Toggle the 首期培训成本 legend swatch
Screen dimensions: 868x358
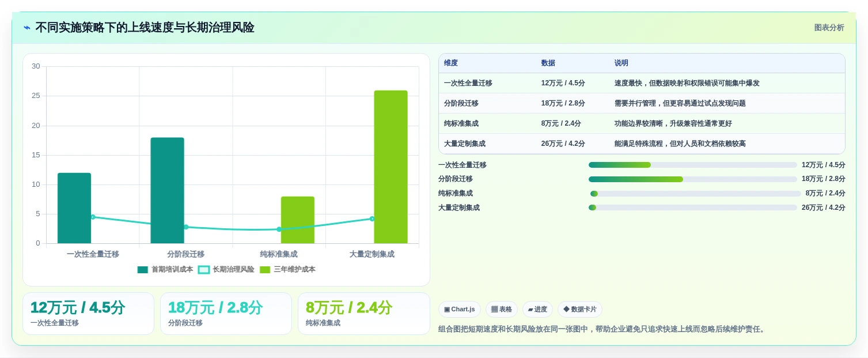click(x=143, y=270)
